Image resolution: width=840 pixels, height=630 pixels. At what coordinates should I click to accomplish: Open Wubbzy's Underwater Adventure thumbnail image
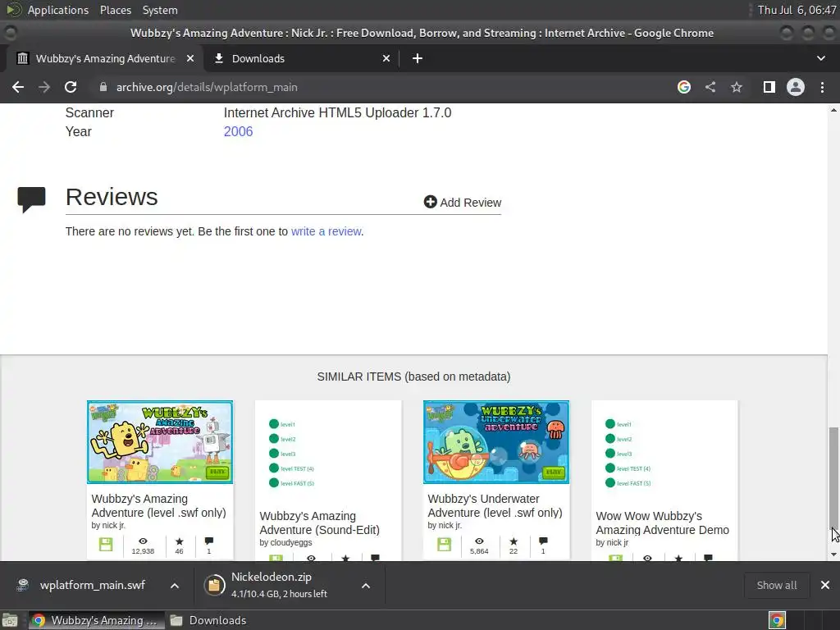(496, 442)
